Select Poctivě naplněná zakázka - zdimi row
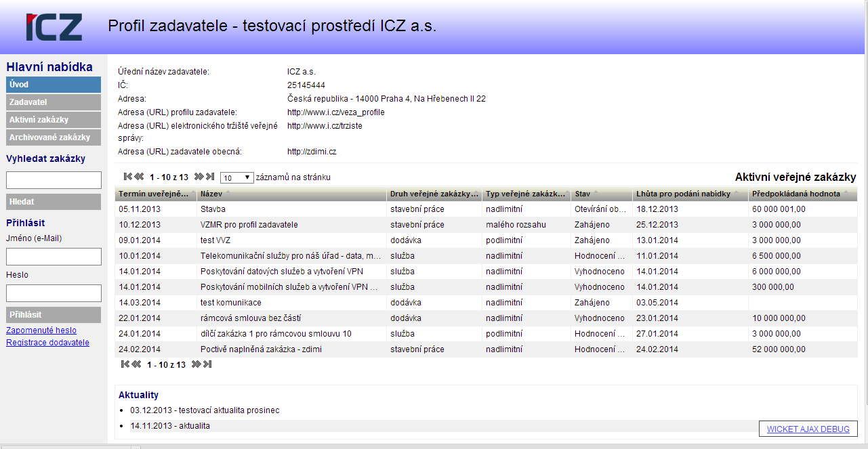The image size is (868, 449). 487,349
